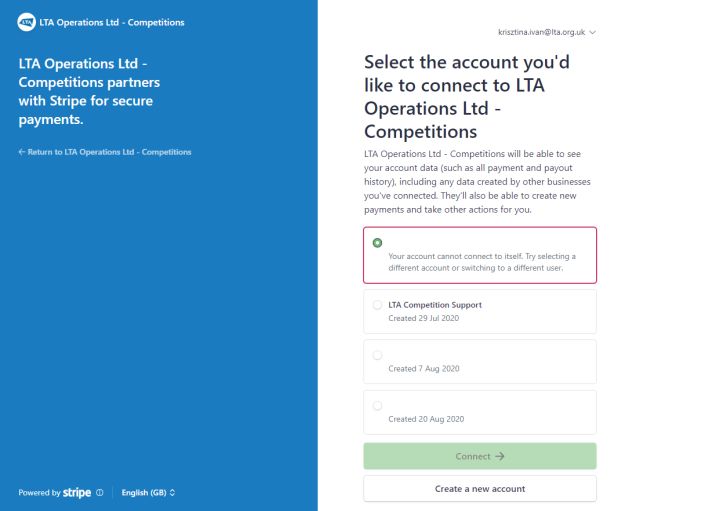Image resolution: width=705 pixels, height=511 pixels.
Task: Click the green Connect button
Action: [480, 456]
